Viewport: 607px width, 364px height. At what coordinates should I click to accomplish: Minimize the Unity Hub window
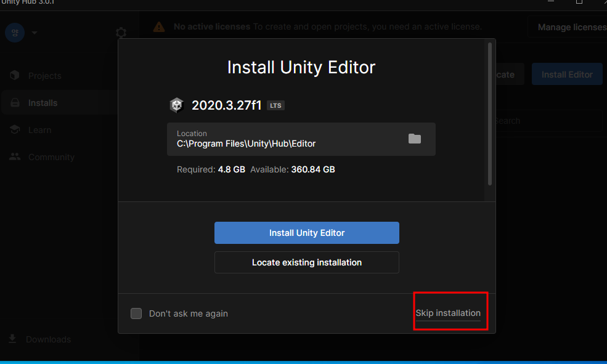click(550, 2)
